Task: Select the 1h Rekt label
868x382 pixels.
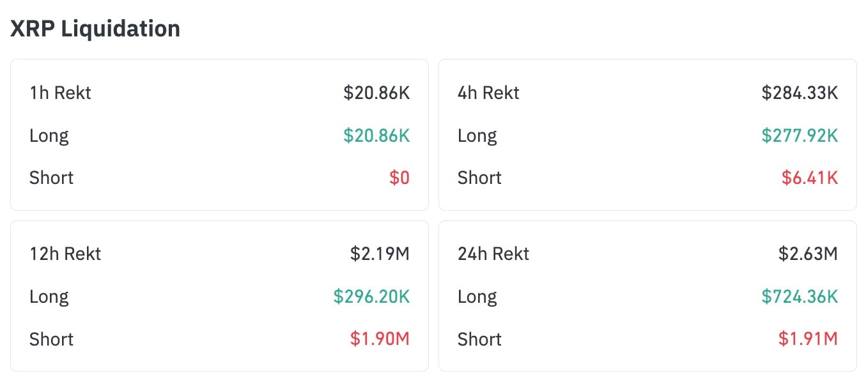Action: tap(60, 93)
